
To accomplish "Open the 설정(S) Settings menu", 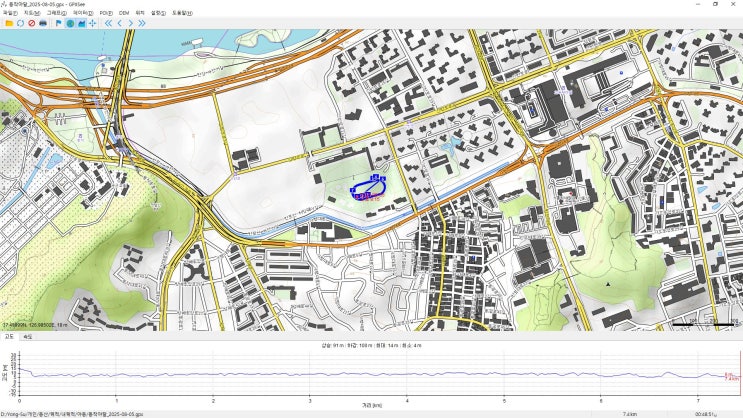I will pyautogui.click(x=158, y=13).
